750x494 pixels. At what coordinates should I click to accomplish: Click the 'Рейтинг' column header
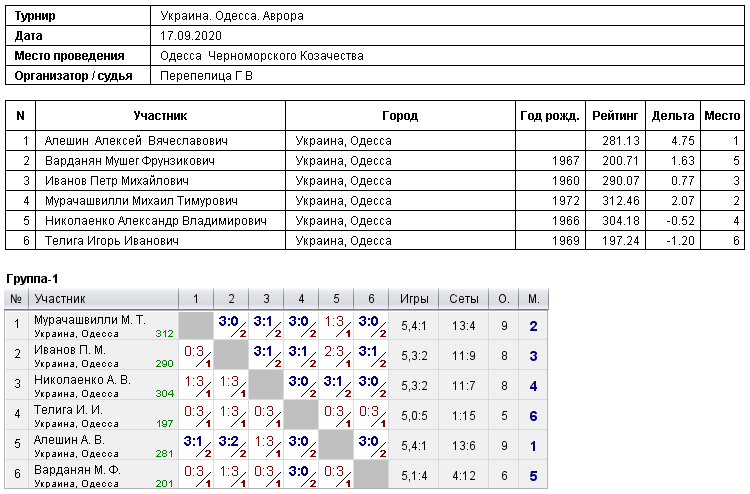(x=615, y=116)
